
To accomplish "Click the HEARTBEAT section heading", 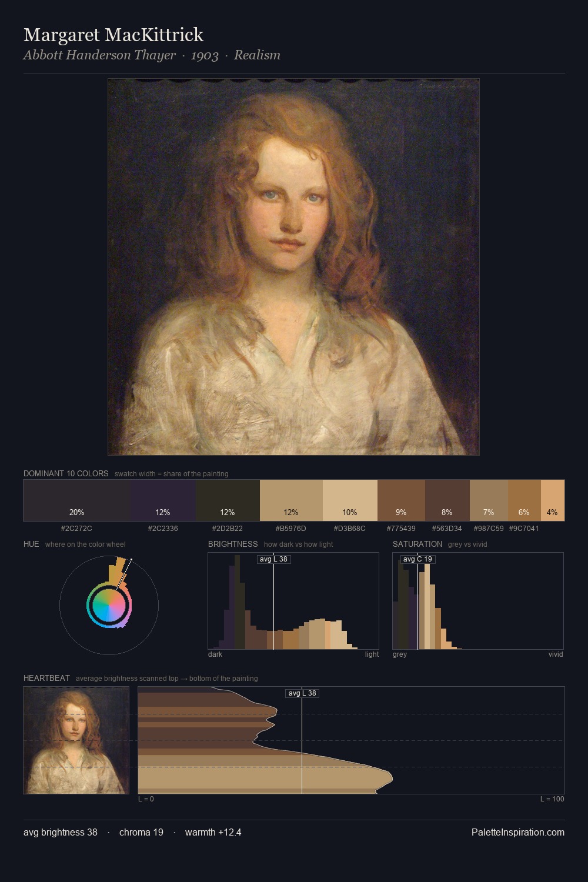I will [x=46, y=678].
